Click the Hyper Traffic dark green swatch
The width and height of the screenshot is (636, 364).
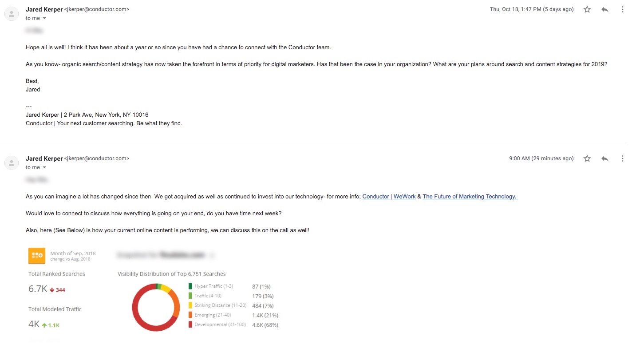pos(190,286)
